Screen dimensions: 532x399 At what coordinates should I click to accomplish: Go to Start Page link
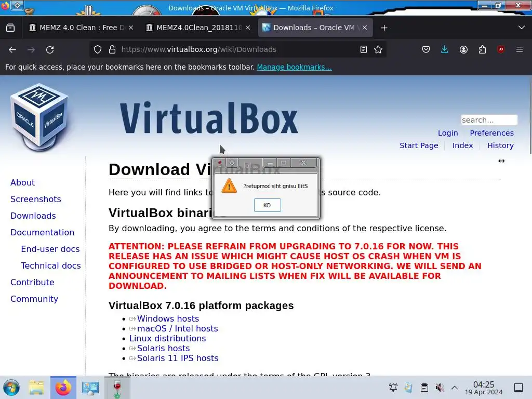click(x=419, y=145)
